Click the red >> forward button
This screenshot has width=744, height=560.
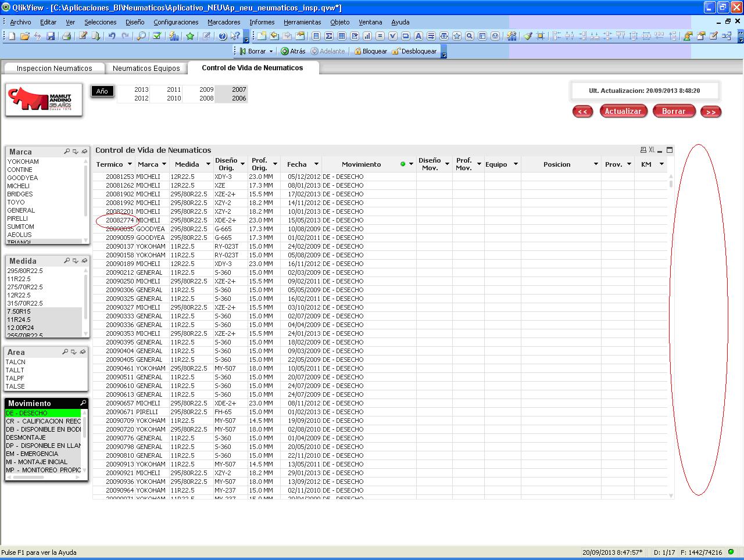point(711,112)
